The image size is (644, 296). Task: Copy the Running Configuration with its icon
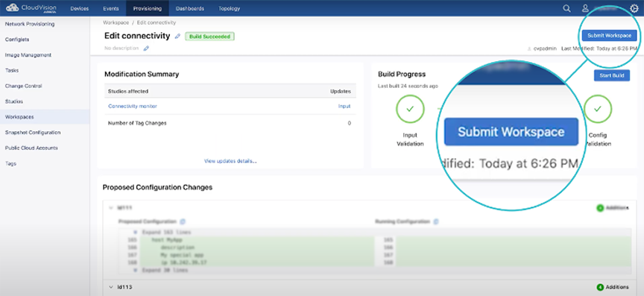click(x=436, y=221)
